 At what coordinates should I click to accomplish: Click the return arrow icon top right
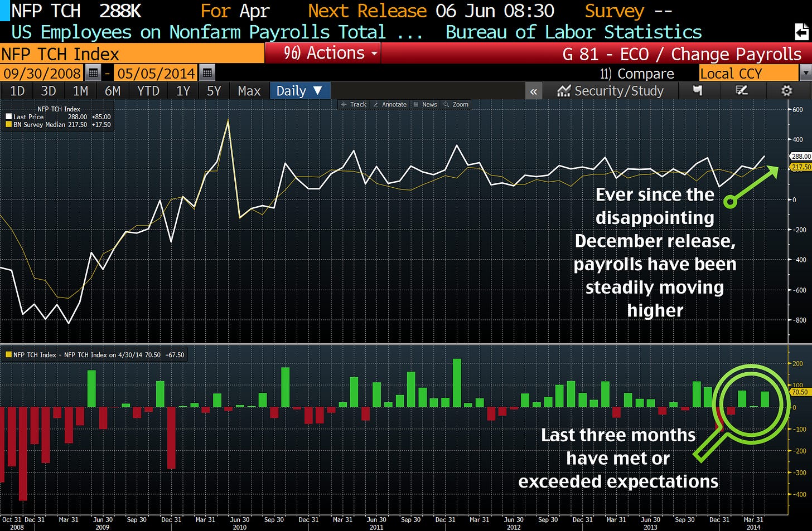pyautogui.click(x=801, y=31)
